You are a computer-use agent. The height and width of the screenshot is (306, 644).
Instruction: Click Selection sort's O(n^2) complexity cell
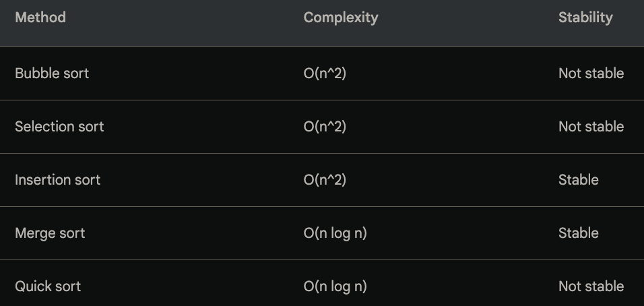coord(325,127)
